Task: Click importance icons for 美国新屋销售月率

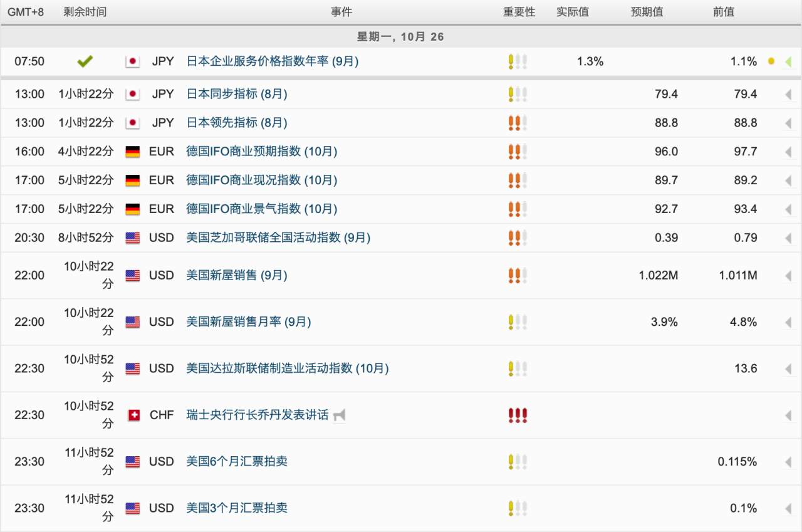Action: (518, 322)
